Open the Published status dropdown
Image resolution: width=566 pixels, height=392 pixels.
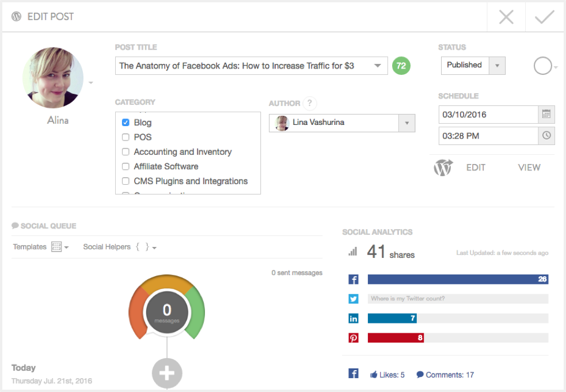497,66
